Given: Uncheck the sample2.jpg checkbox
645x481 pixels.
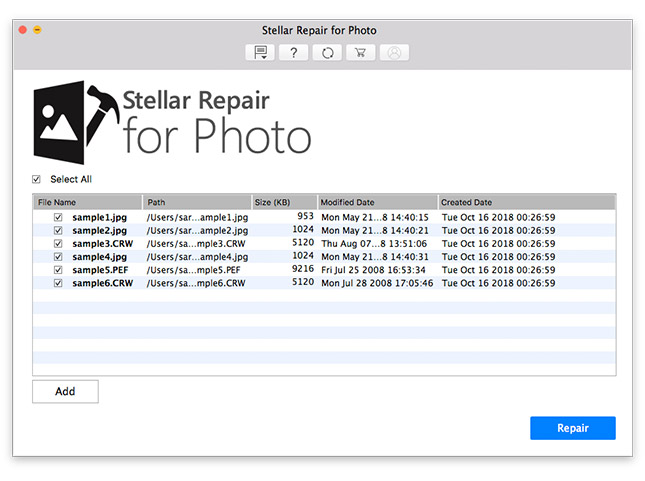Looking at the screenshot, I should tap(58, 230).
